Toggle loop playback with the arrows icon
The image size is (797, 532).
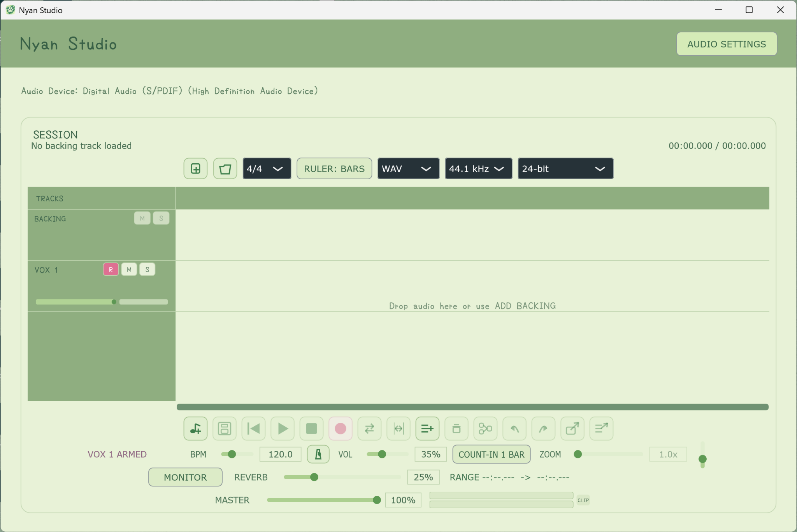[369, 429]
